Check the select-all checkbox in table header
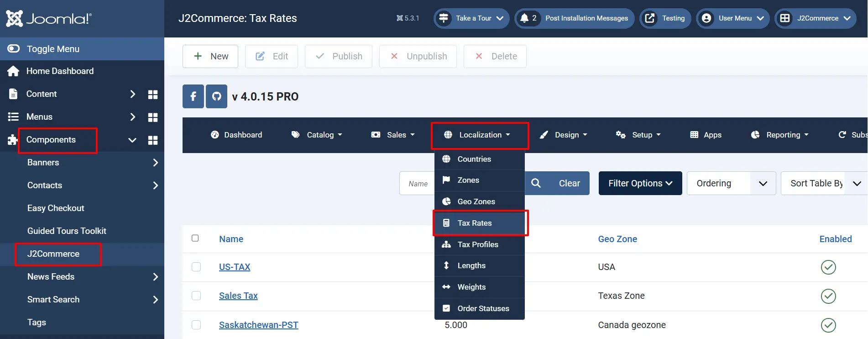Viewport: 868px width, 339px height. coord(195,238)
